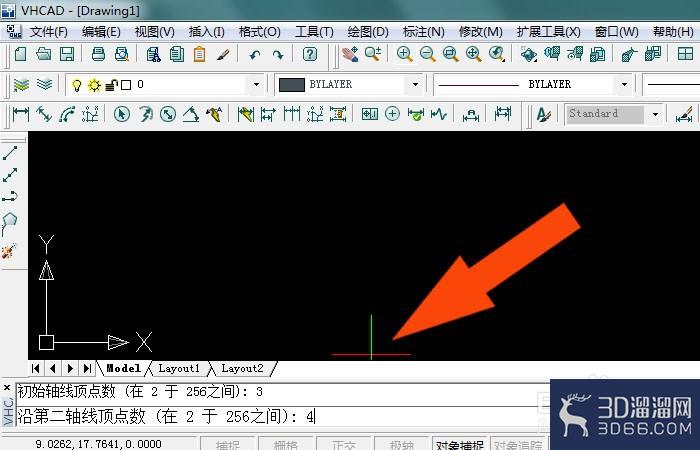
Task: Click the Zoom Extents magnifier icon
Action: coord(473,54)
